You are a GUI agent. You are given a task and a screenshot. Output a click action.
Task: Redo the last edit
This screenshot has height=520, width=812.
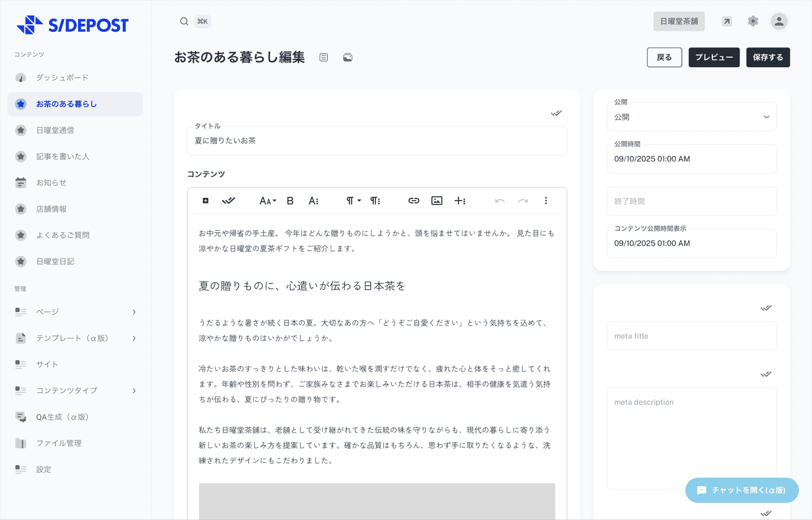tap(523, 201)
